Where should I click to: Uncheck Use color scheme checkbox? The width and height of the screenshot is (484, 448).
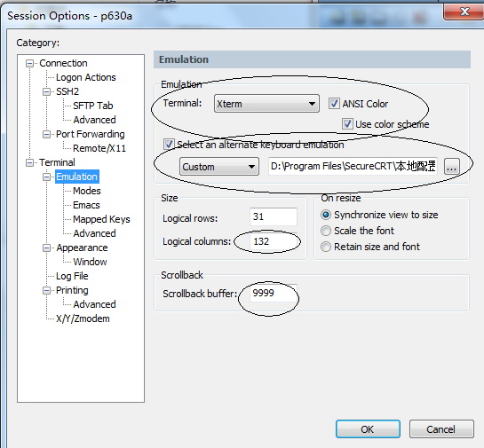point(347,124)
